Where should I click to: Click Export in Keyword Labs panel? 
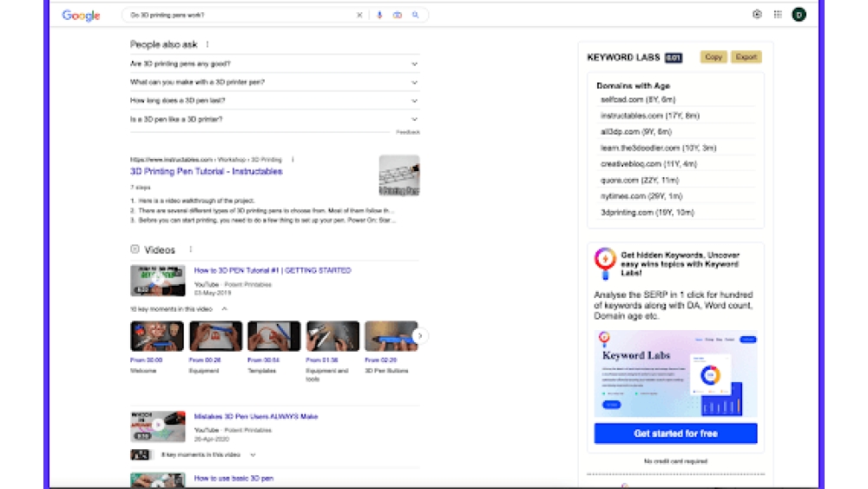click(x=746, y=57)
